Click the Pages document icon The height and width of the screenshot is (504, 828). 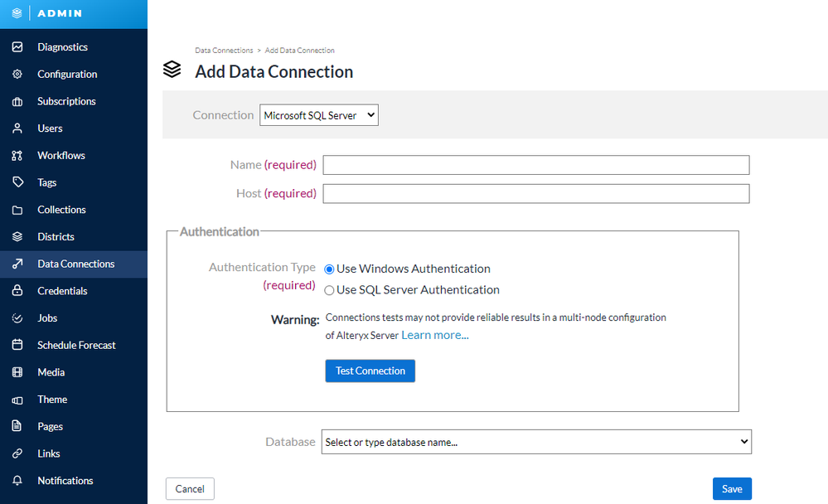(17, 426)
